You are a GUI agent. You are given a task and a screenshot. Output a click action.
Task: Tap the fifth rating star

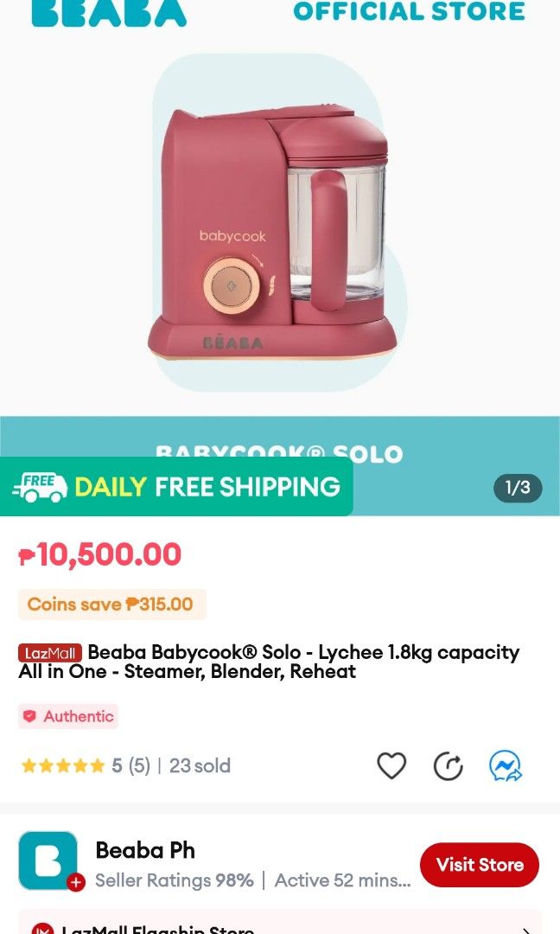click(x=98, y=765)
